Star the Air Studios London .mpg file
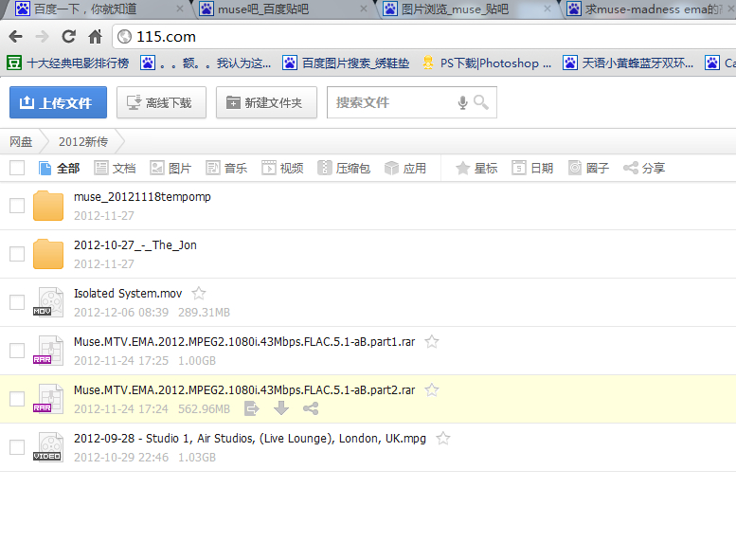This screenshot has height=560, width=736. coord(443,439)
